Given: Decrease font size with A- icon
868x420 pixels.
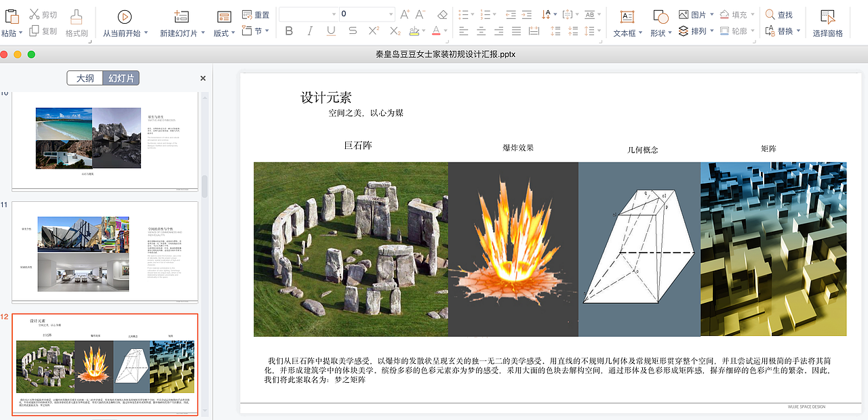Looking at the screenshot, I should click(x=420, y=14).
